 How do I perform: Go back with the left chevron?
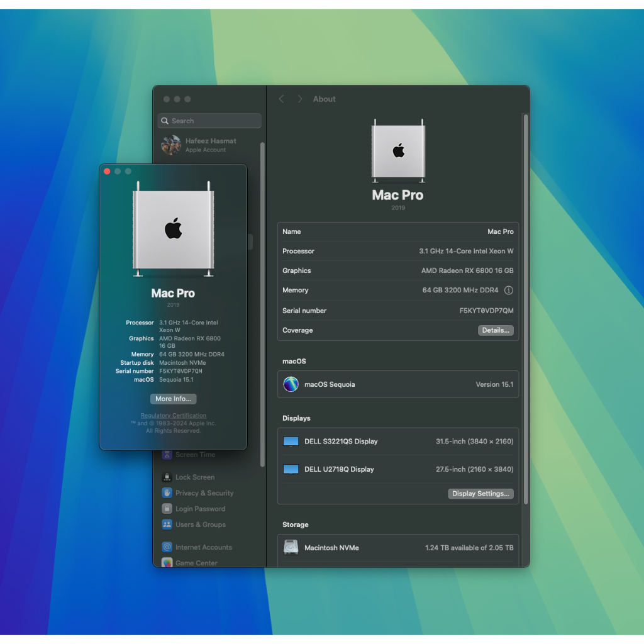(281, 99)
